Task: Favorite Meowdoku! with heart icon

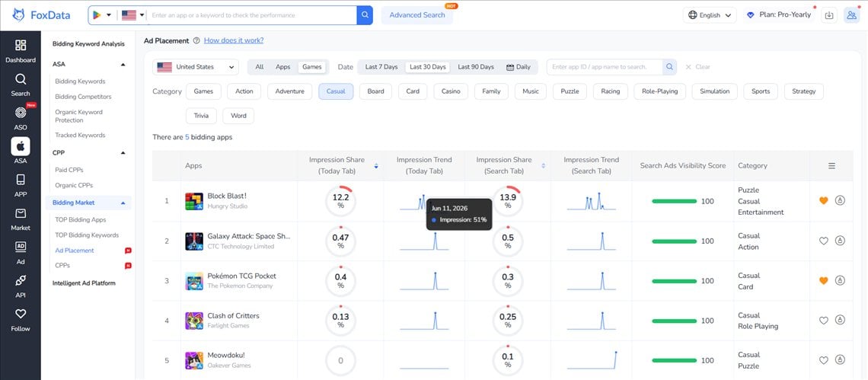Action: click(824, 360)
